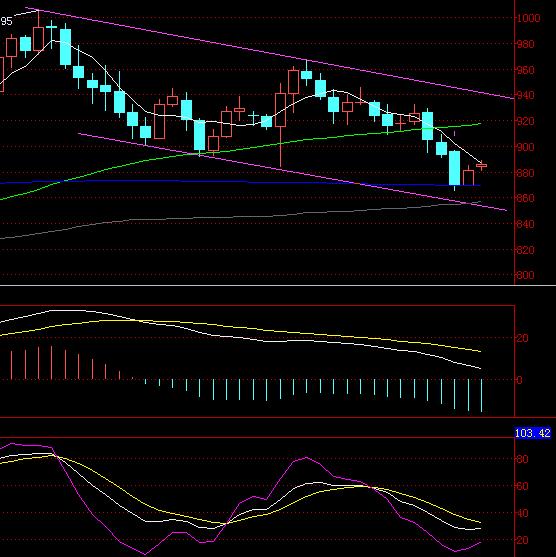Click the yellow MACD signal line

click(249, 329)
